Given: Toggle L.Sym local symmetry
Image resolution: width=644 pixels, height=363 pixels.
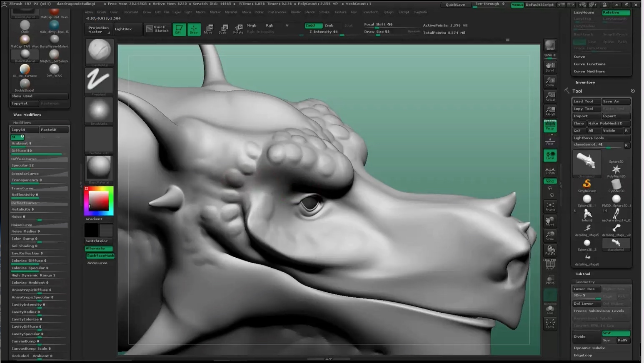Looking at the screenshot, I should pyautogui.click(x=550, y=171).
